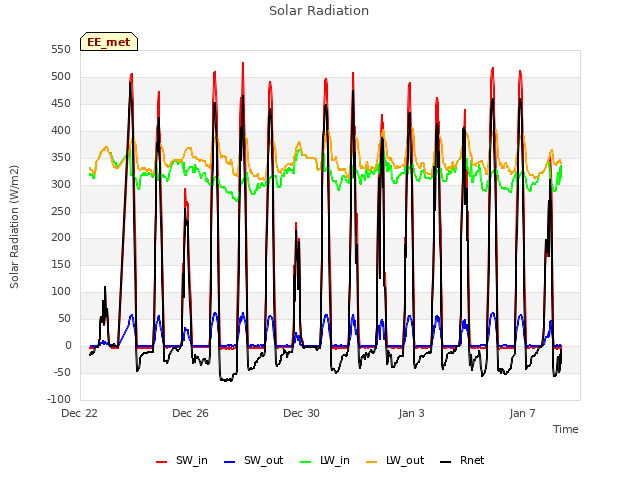The height and width of the screenshot is (480, 640).
Task: Click the 0 y-axis tick label
Action: click(68, 346)
